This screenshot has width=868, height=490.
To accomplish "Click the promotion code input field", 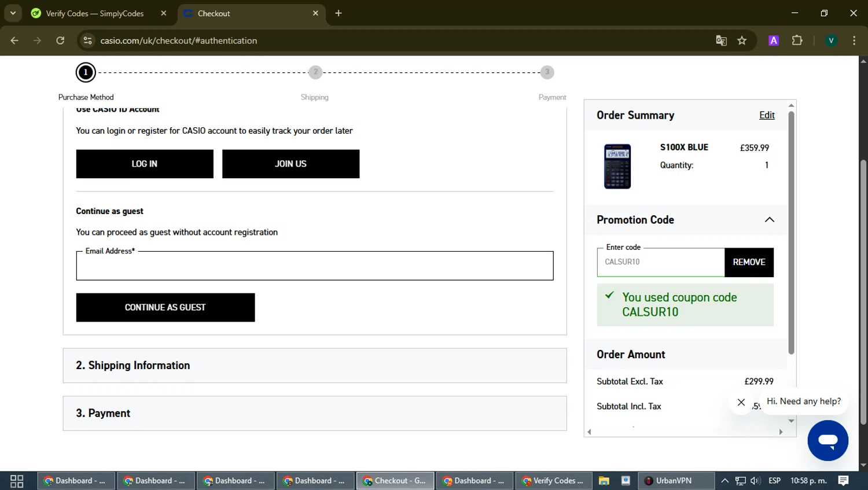I will [x=661, y=262].
